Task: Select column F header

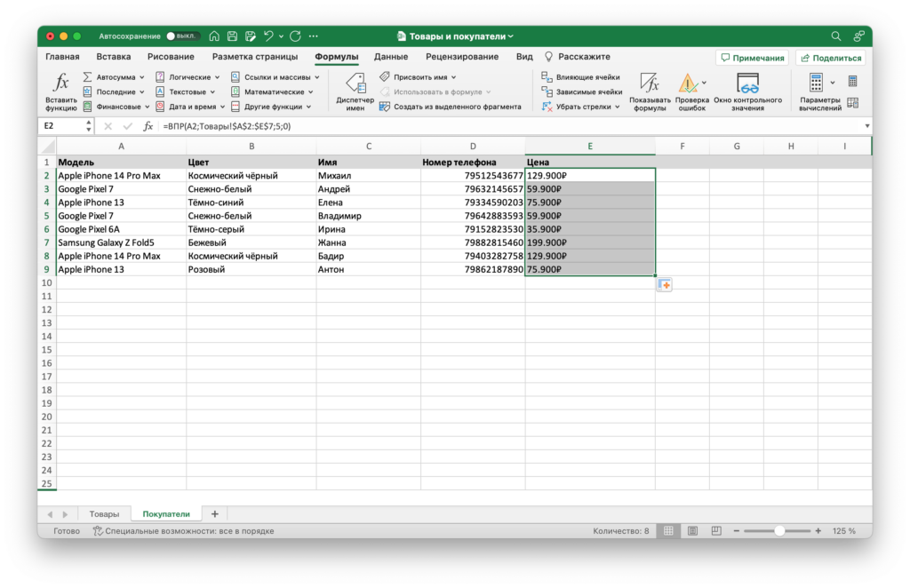Action: (x=682, y=147)
